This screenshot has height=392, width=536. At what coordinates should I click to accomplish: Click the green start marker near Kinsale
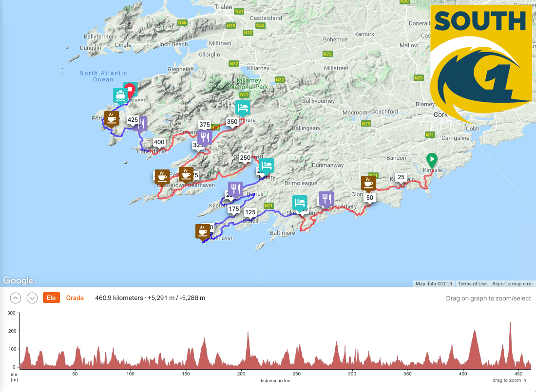tap(431, 159)
